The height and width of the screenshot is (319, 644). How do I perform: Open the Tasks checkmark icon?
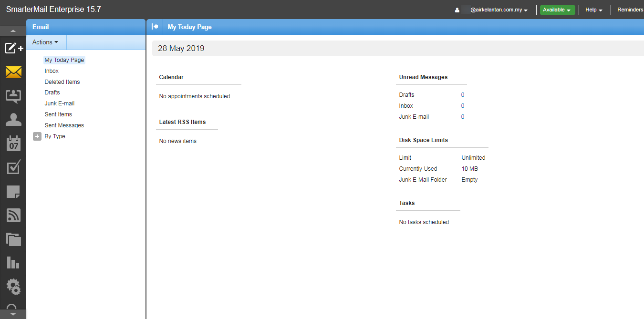[x=13, y=167]
